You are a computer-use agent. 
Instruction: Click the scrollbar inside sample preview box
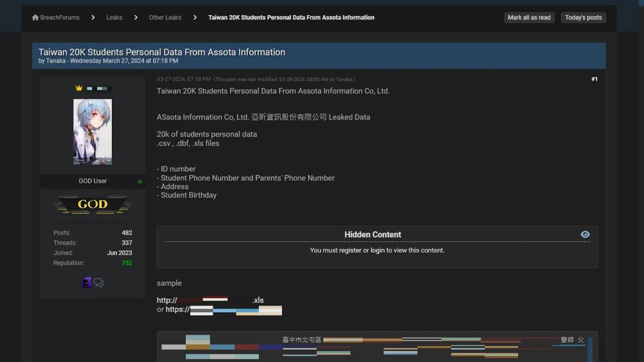click(x=590, y=349)
